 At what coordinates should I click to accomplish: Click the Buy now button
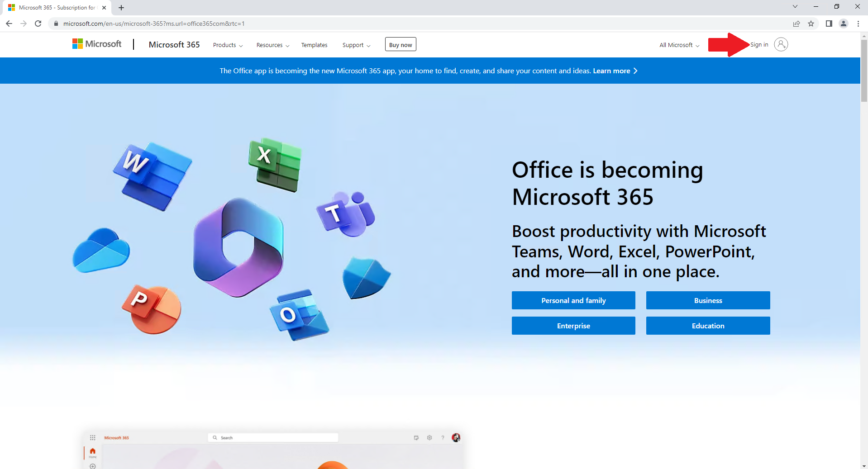[x=401, y=44]
